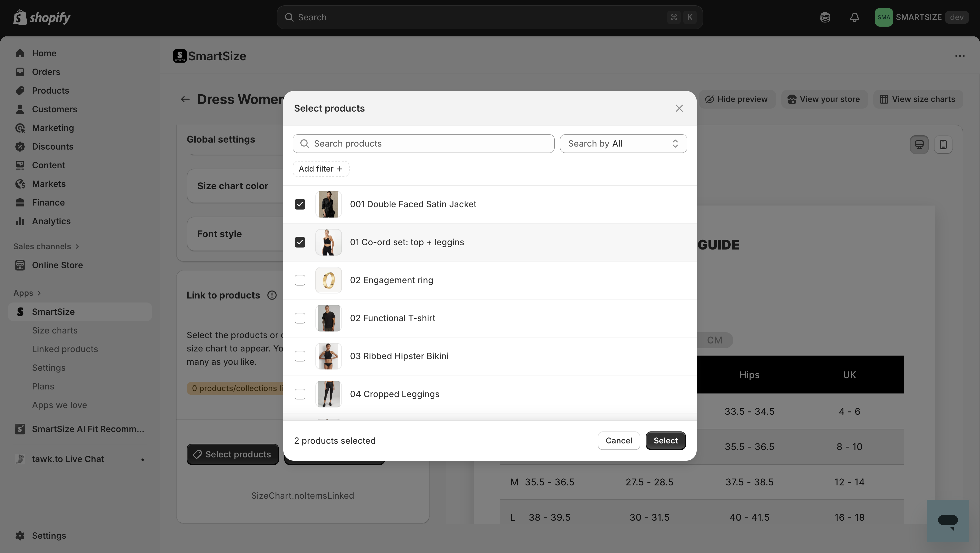Expand the Sales channels section
Image resolution: width=980 pixels, height=553 pixels.
[x=77, y=247]
